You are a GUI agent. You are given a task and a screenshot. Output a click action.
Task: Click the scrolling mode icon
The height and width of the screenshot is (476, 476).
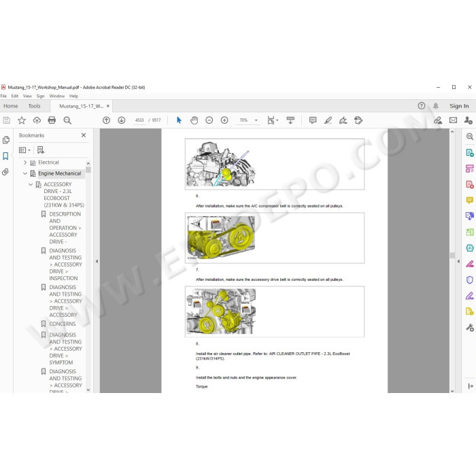[x=290, y=120]
